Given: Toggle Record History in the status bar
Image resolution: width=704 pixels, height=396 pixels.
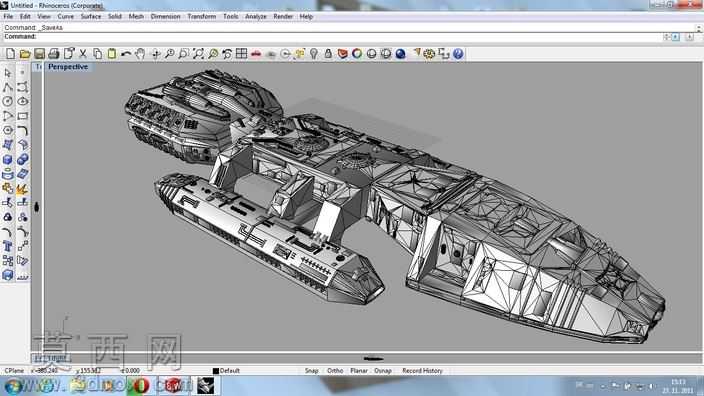Looking at the screenshot, I should click(422, 371).
